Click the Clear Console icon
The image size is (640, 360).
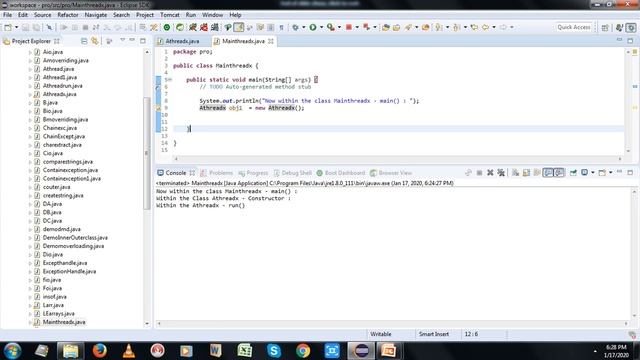[x=516, y=173]
